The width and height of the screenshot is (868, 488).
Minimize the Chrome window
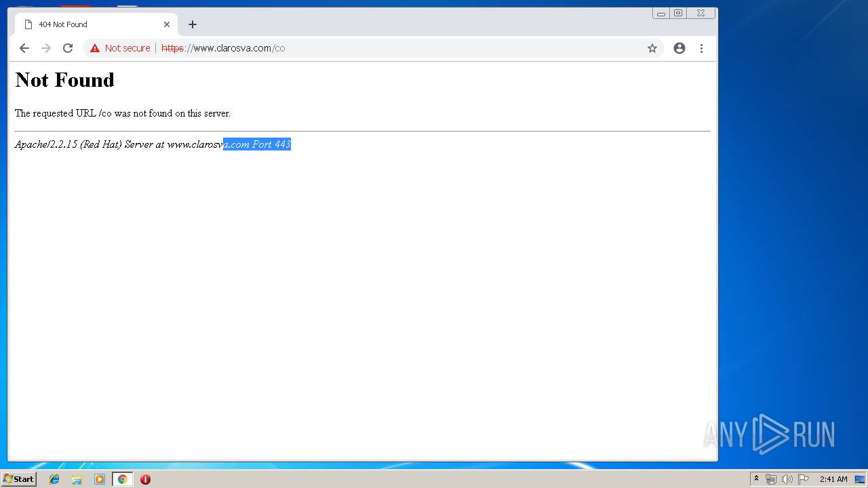tap(661, 13)
